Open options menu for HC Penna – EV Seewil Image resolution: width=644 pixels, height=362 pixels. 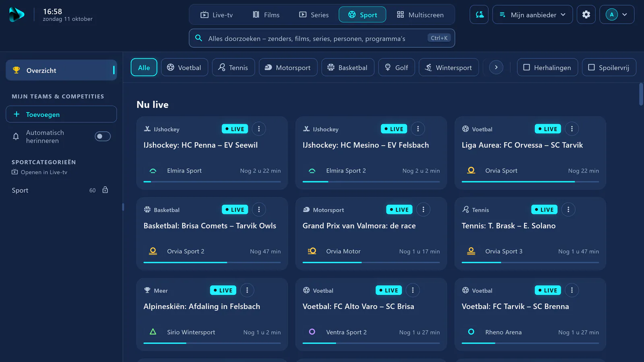tap(259, 129)
